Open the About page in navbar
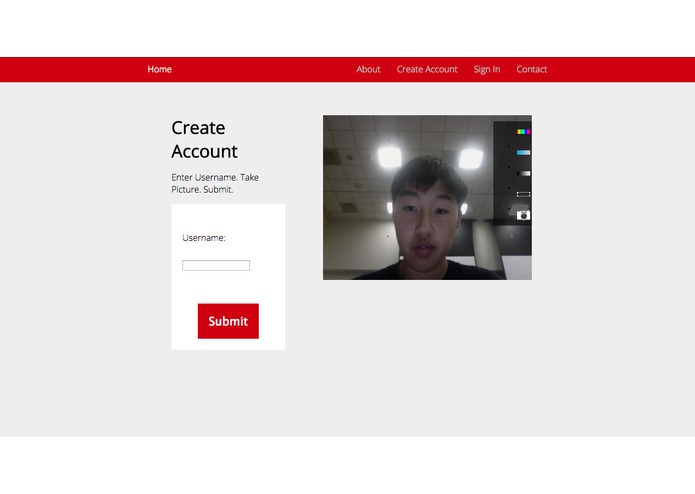Screen dimensions: 695x494 [368, 69]
